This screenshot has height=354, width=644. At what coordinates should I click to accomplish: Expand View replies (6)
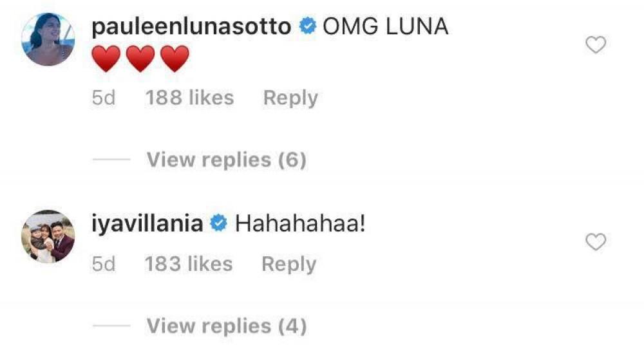(226, 159)
